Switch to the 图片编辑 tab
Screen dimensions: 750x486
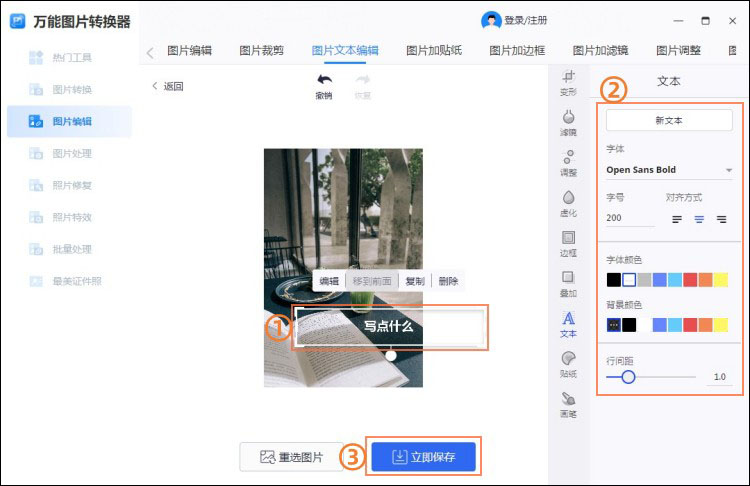click(189, 51)
